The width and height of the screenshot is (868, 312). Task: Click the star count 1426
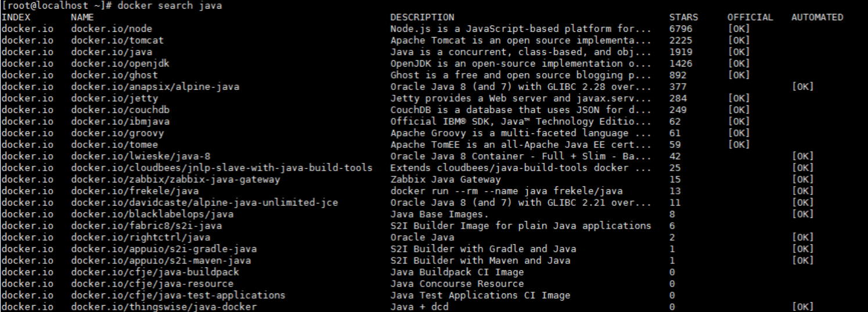680,63
